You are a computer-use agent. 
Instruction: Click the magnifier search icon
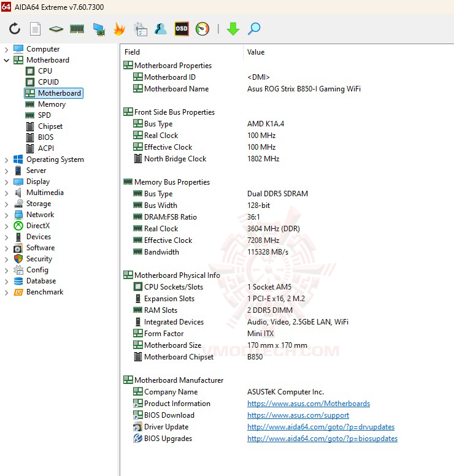coord(254,29)
